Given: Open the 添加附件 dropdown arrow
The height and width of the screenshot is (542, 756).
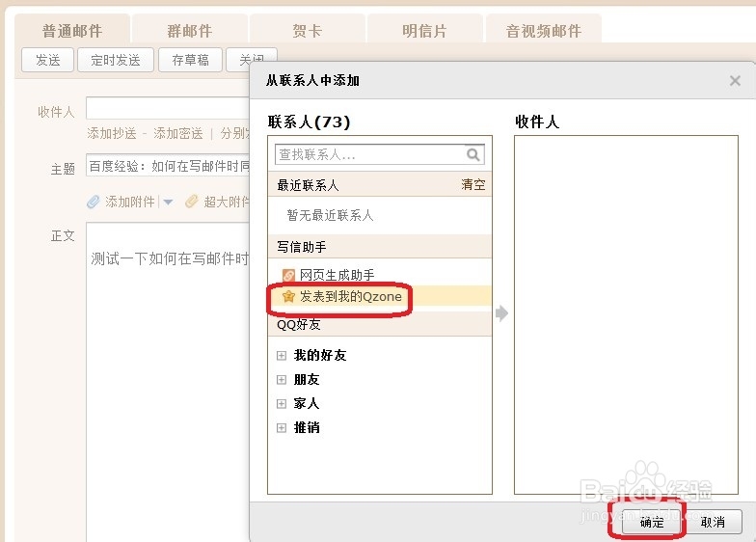Looking at the screenshot, I should tap(168, 203).
